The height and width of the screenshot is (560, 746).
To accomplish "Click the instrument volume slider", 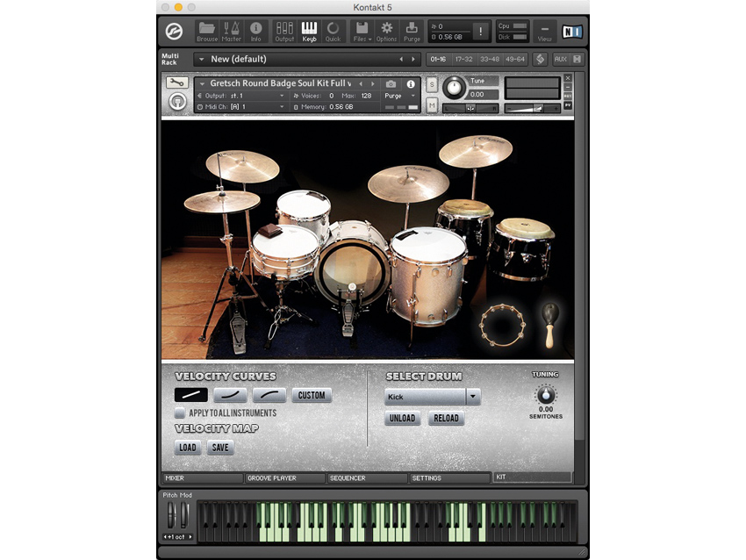I will coord(532,109).
